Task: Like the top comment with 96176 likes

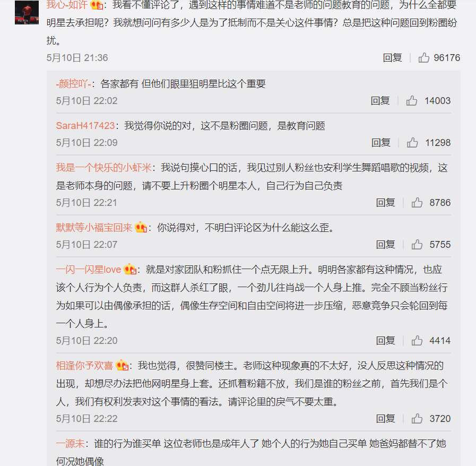Action: pos(424,57)
